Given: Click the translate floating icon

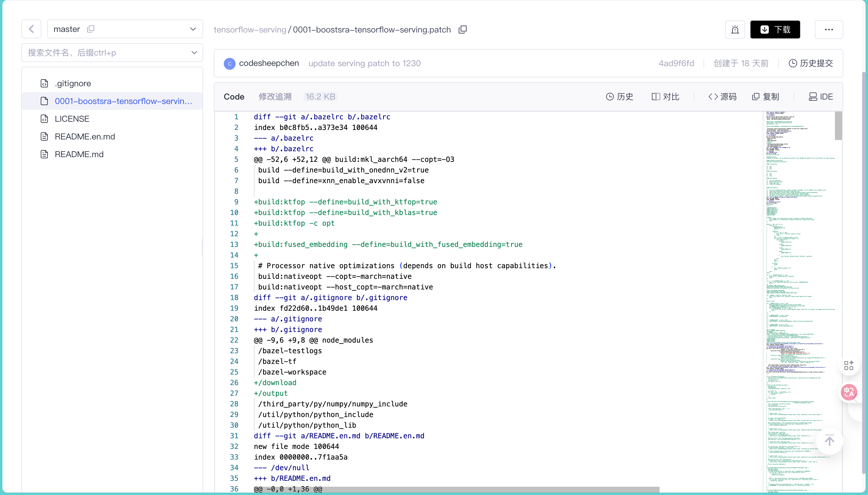Looking at the screenshot, I should tap(849, 392).
